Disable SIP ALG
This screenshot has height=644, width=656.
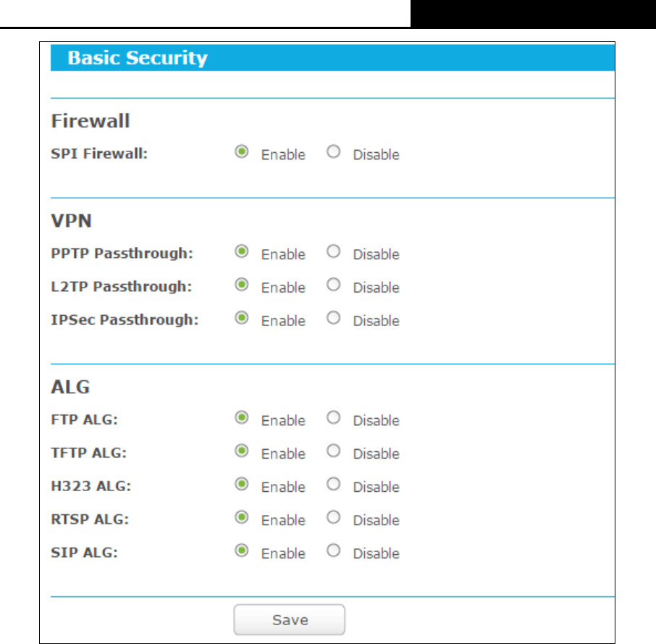click(334, 551)
